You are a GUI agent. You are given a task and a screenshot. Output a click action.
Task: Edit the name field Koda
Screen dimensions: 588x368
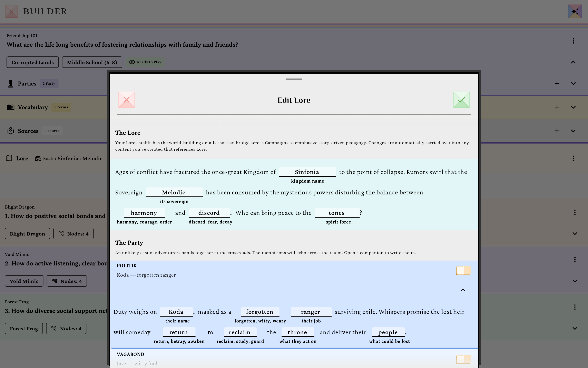point(176,312)
